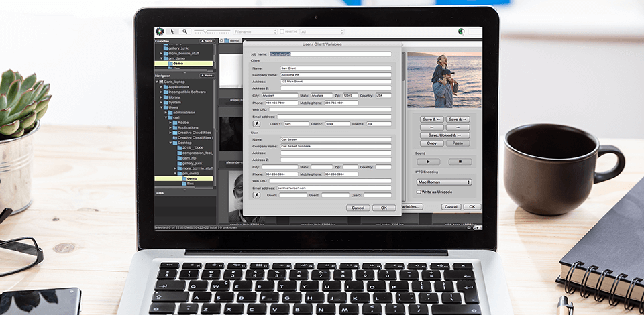This screenshot has width=644, height=315.
Task: Enable Write as Unicode checkbox
Action: 419,192
